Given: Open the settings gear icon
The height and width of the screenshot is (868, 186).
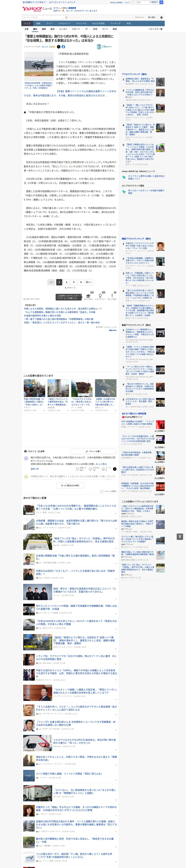Looking at the screenshot, I should point(161,18).
